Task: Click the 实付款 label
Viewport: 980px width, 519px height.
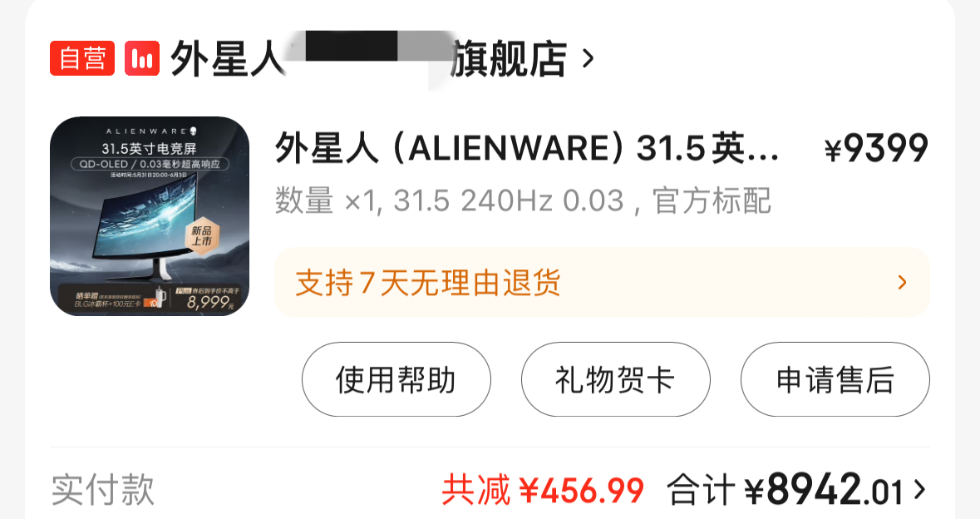Action: (x=102, y=490)
